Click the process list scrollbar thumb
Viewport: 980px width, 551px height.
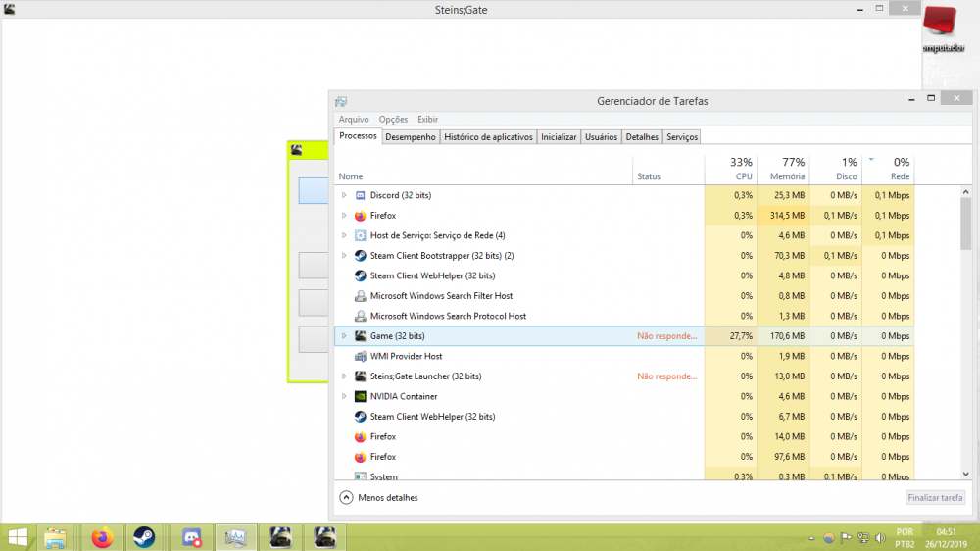(x=965, y=224)
